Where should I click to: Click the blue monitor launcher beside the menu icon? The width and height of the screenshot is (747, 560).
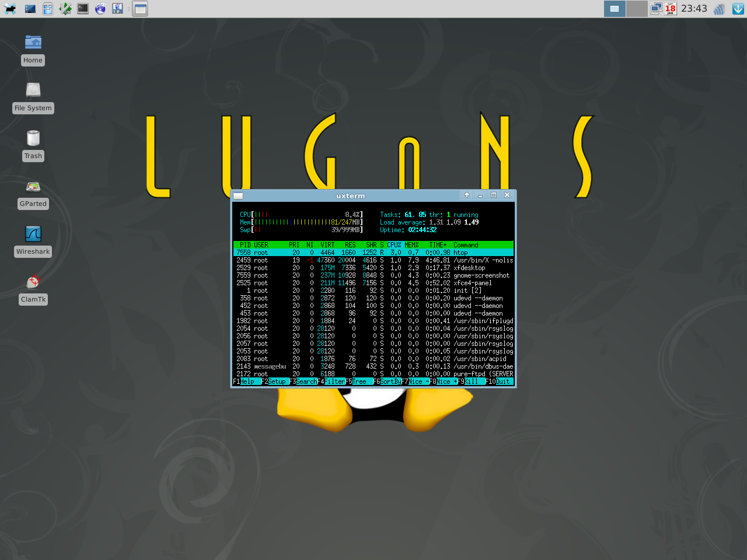pos(30,9)
